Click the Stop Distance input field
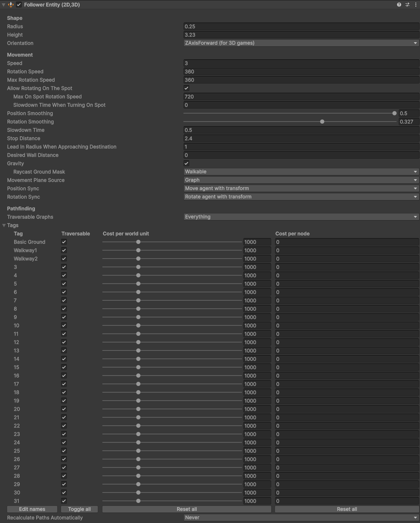420x523 pixels. pos(301,138)
